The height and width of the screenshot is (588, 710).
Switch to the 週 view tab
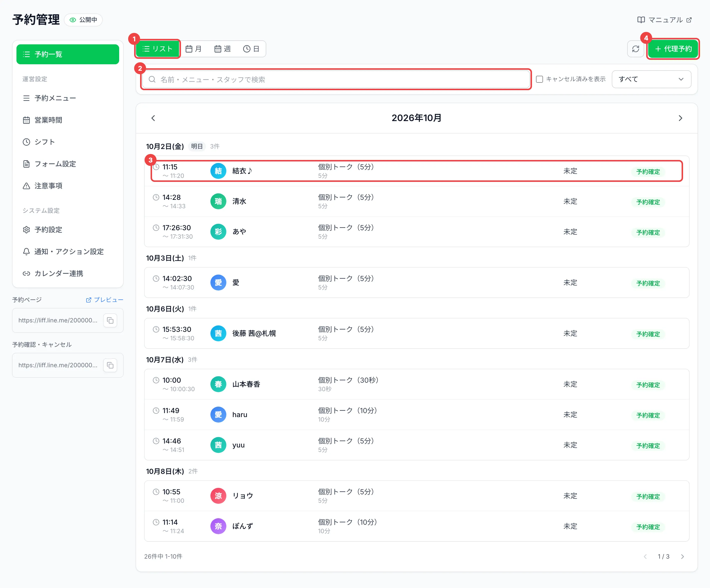pyautogui.click(x=222, y=49)
